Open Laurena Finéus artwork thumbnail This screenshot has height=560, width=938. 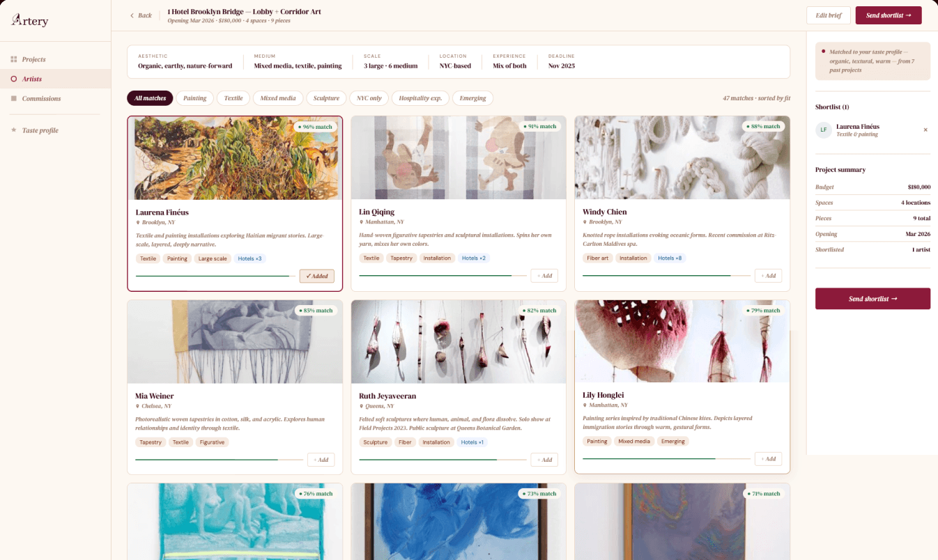(235, 158)
